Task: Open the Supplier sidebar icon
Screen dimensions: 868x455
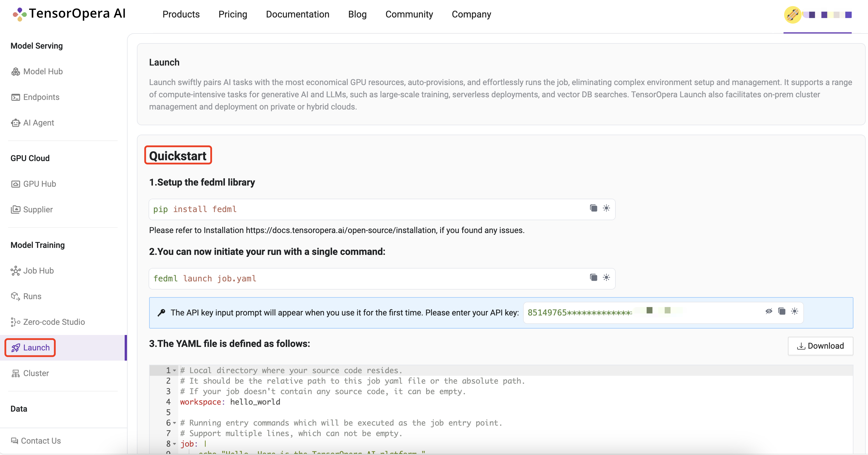Action: [x=15, y=210]
